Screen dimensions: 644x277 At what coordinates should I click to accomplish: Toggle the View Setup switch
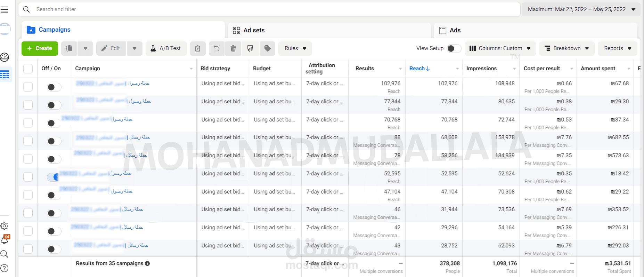(x=453, y=48)
